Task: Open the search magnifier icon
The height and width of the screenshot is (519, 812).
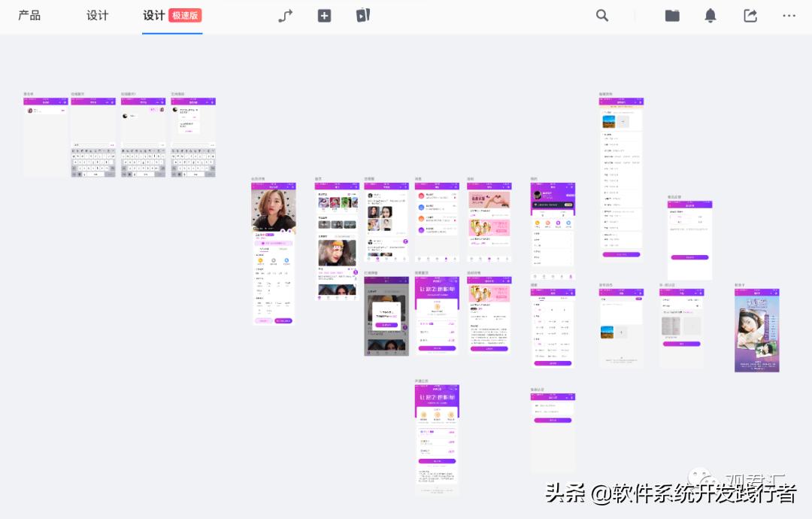Action: click(x=601, y=15)
